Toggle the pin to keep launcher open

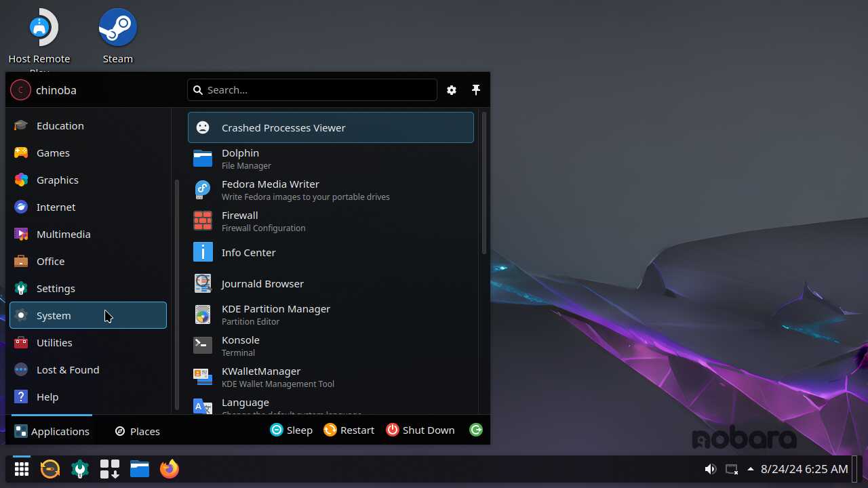476,90
